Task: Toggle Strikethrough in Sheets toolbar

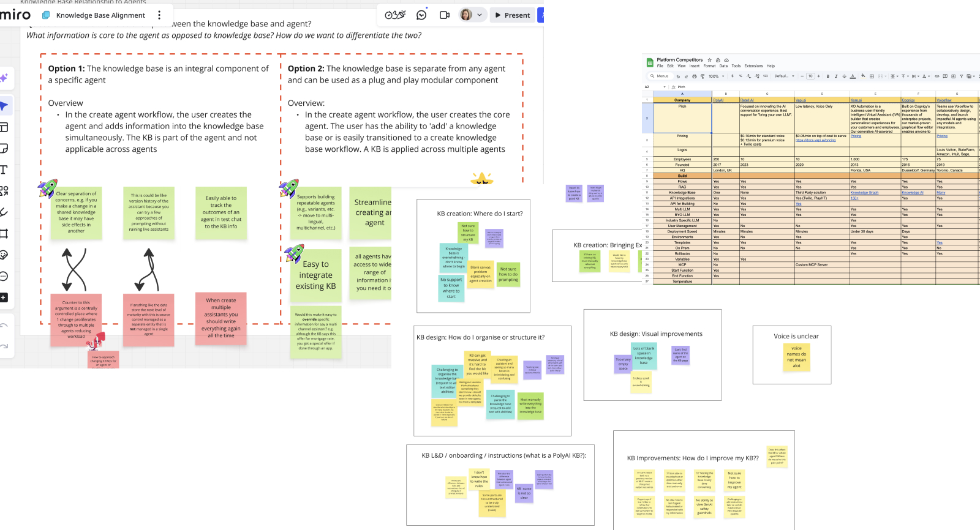Action: pos(844,77)
